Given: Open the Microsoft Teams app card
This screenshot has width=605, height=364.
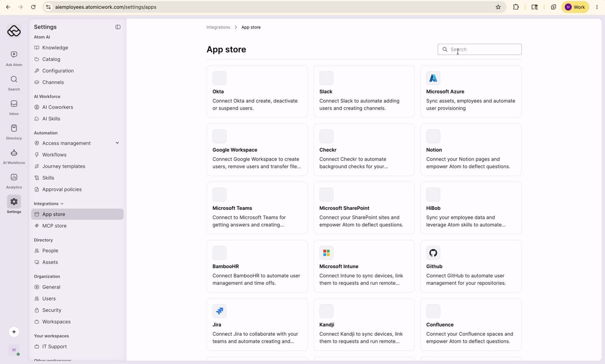Looking at the screenshot, I should [257, 208].
